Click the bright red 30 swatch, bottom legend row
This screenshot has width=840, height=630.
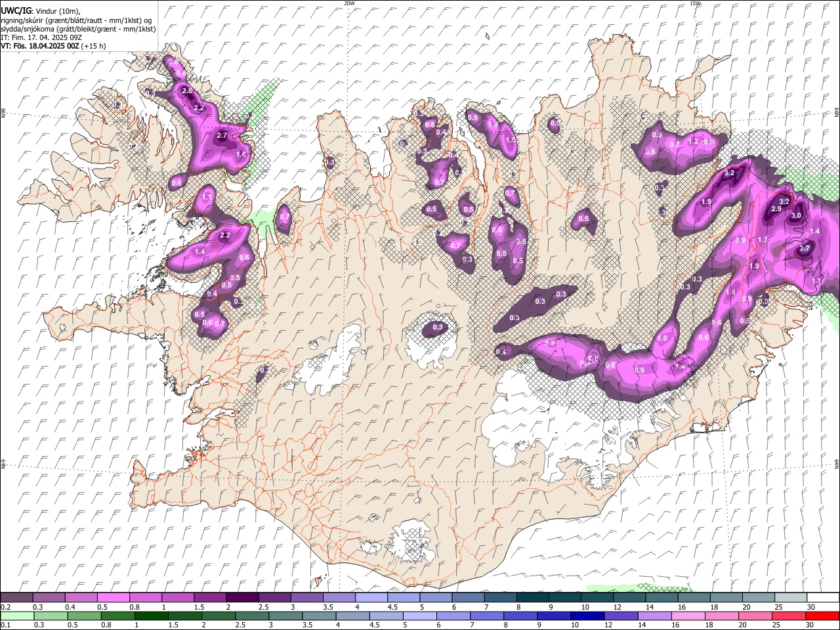[822, 616]
